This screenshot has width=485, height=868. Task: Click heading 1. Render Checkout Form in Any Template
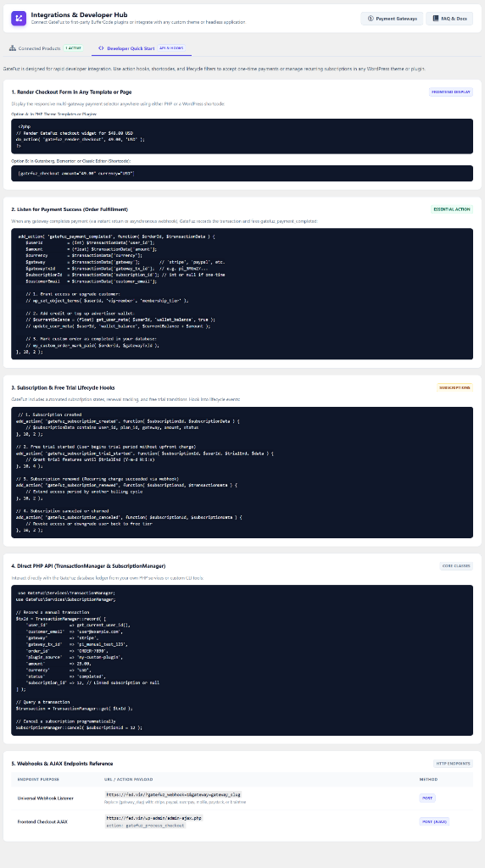pyautogui.click(x=71, y=92)
